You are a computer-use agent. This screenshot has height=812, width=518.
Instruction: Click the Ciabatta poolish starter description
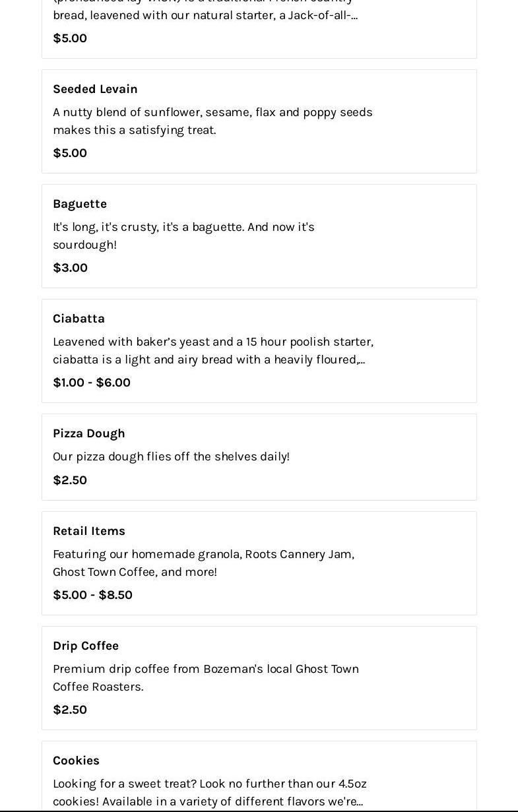tap(212, 350)
